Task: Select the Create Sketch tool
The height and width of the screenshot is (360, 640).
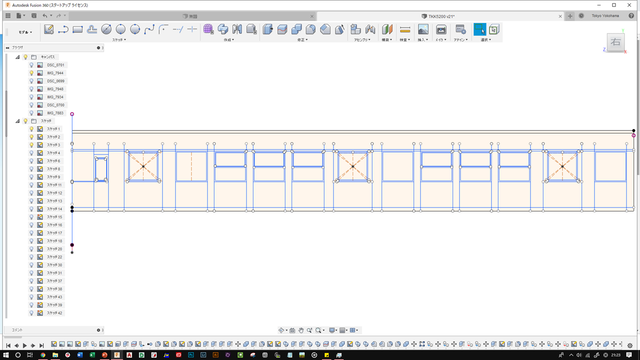Action: 49,29
